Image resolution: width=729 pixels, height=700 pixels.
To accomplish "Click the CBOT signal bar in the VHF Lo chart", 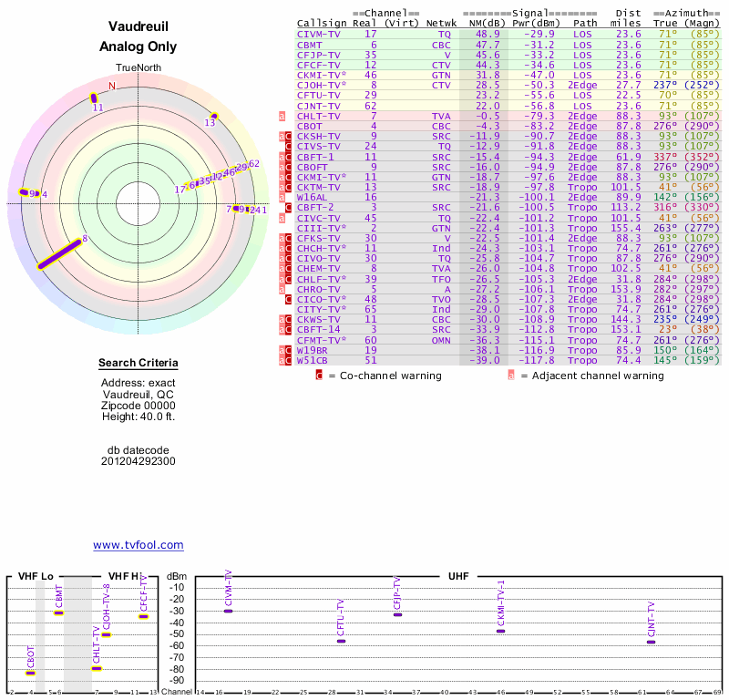I will (30, 674).
